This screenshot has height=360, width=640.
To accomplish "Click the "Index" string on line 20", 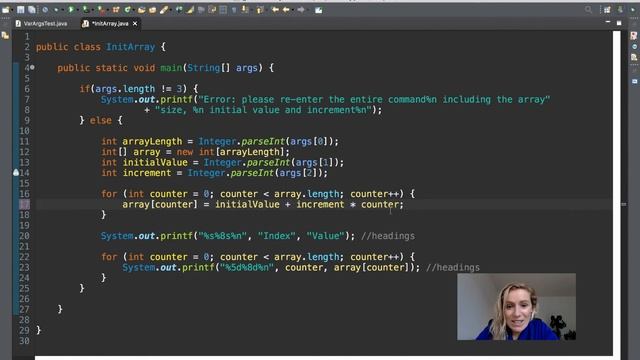I will tap(277, 236).
